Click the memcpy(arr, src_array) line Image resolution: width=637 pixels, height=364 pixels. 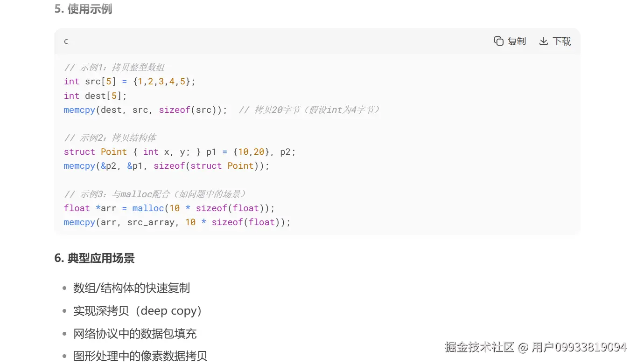(177, 222)
